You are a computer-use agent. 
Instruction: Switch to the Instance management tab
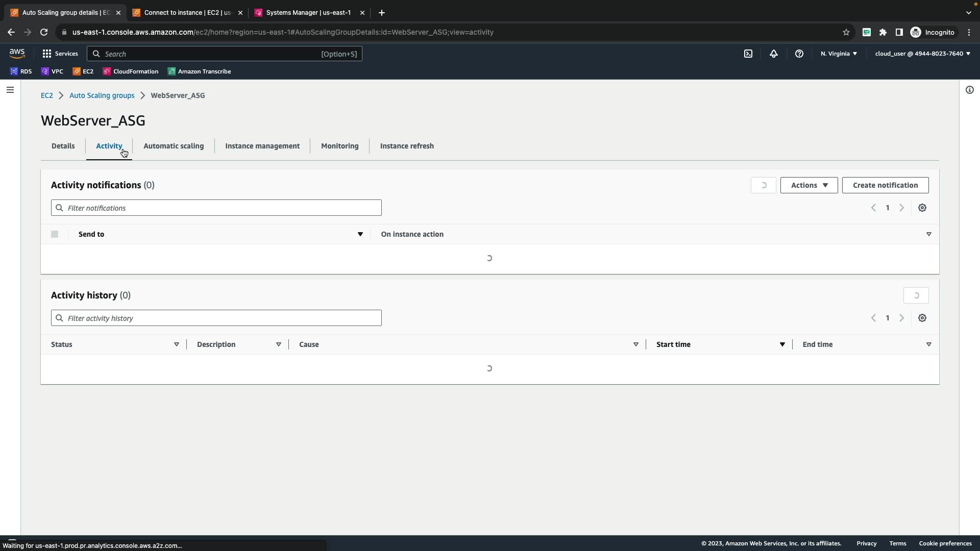click(262, 146)
